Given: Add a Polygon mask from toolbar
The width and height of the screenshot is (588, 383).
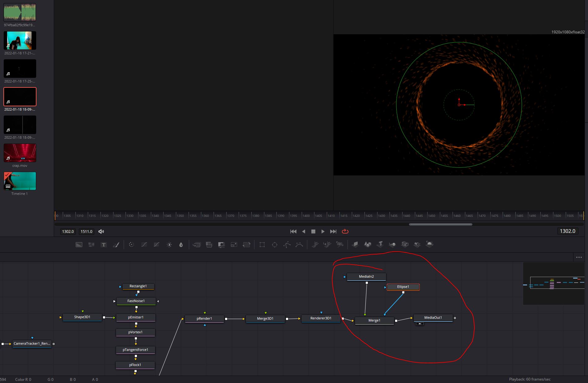Looking at the screenshot, I should coord(287,245).
